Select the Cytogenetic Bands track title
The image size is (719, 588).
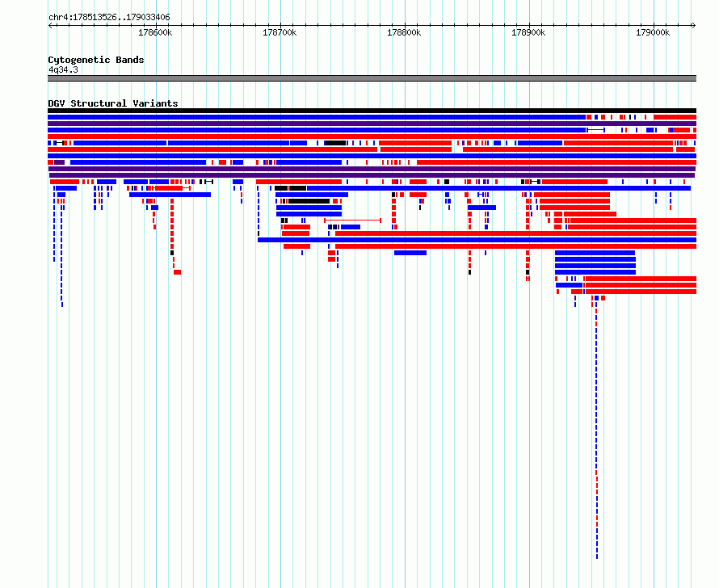click(96, 60)
